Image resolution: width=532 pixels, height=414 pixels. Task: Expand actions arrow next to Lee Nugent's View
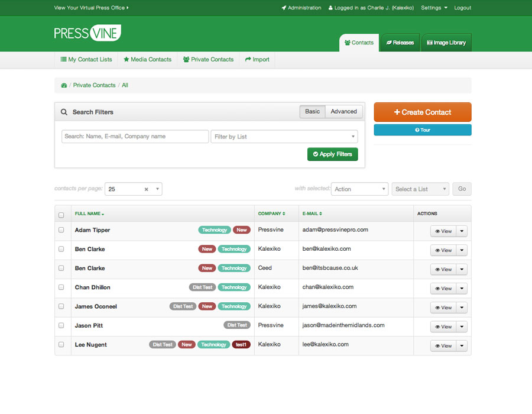(462, 346)
